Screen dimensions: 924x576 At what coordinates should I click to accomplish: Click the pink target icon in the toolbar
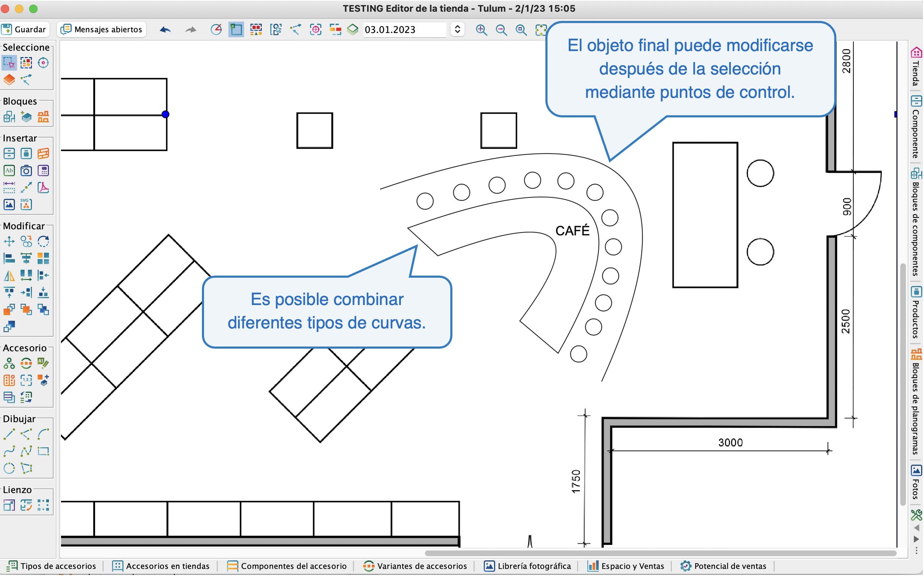316,30
